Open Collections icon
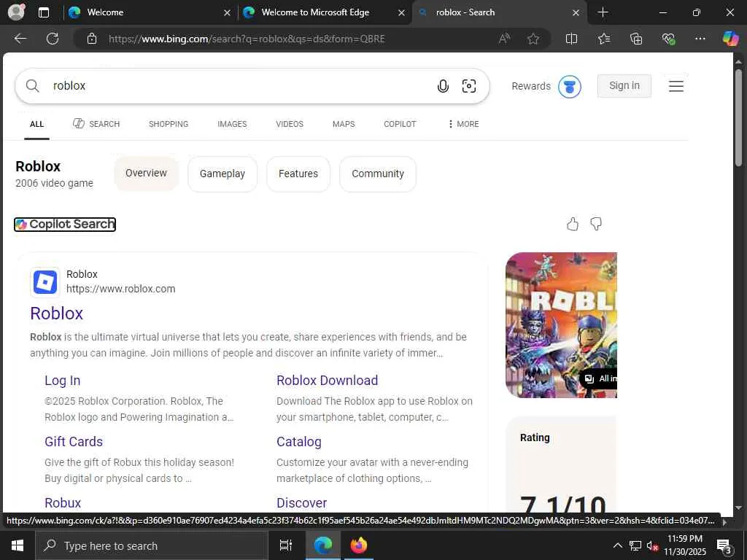 (636, 39)
